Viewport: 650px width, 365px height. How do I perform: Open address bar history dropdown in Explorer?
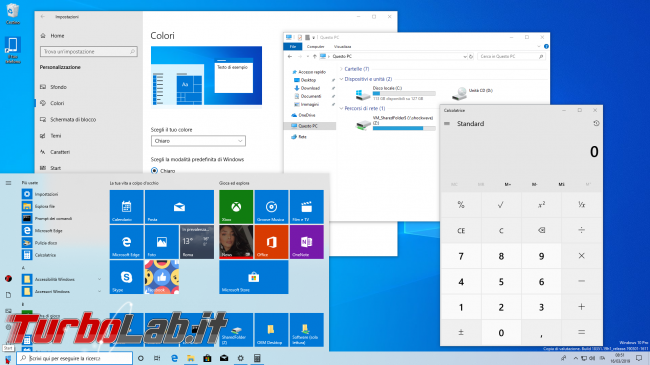tap(465, 56)
